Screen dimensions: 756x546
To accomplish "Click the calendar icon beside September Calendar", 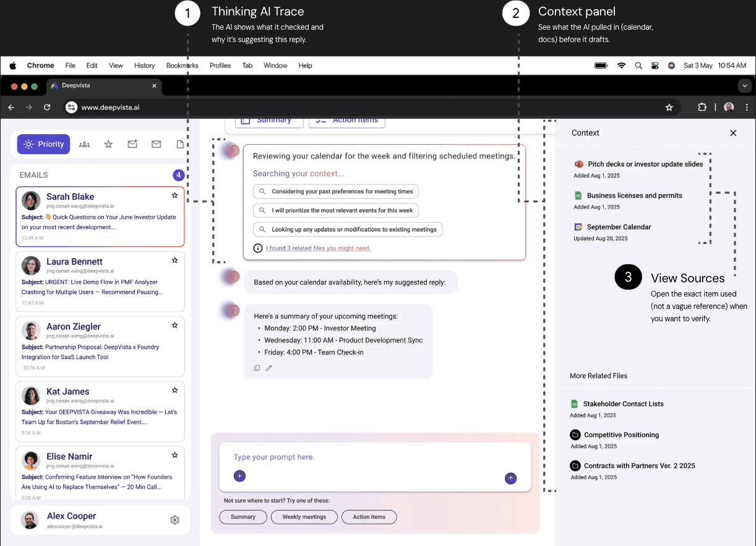I will 578,227.
